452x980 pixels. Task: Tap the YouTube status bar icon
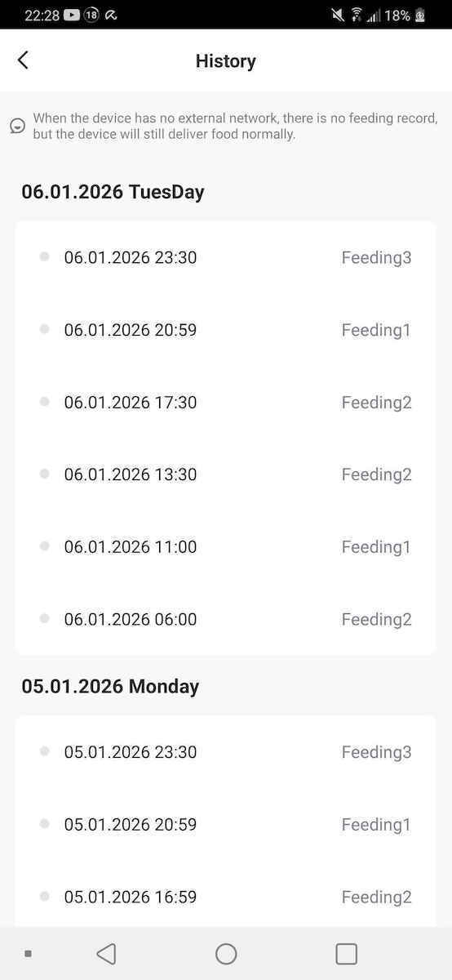pyautogui.click(x=71, y=15)
